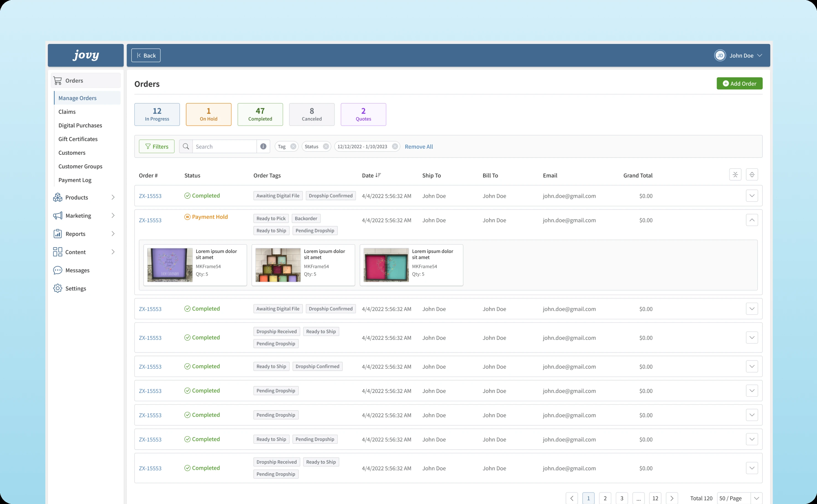Remove the Status filter chip
Image resolution: width=817 pixels, height=504 pixels.
tap(326, 146)
